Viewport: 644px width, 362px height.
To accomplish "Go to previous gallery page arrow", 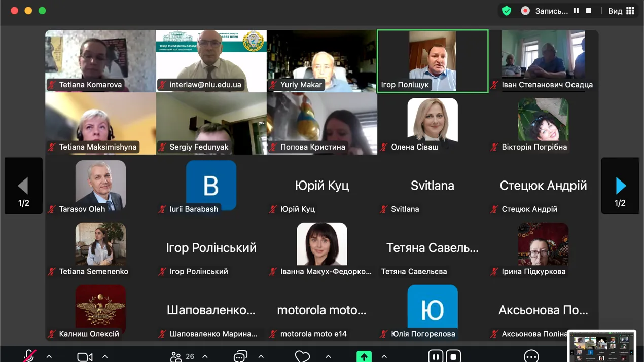I will coord(24,186).
